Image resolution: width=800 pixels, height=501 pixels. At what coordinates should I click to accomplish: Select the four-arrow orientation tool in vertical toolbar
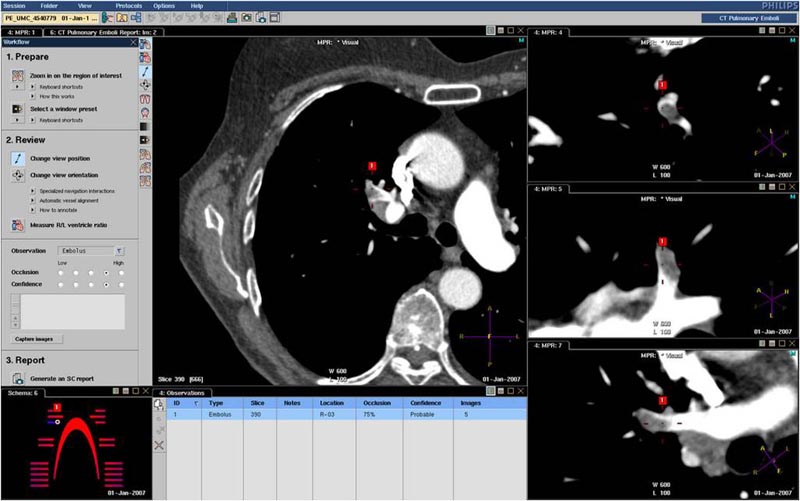click(x=145, y=85)
